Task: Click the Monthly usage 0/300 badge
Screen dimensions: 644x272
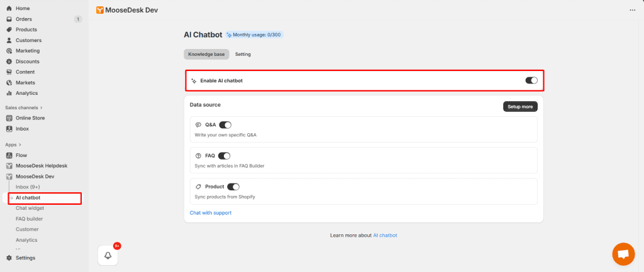Action: pyautogui.click(x=254, y=35)
